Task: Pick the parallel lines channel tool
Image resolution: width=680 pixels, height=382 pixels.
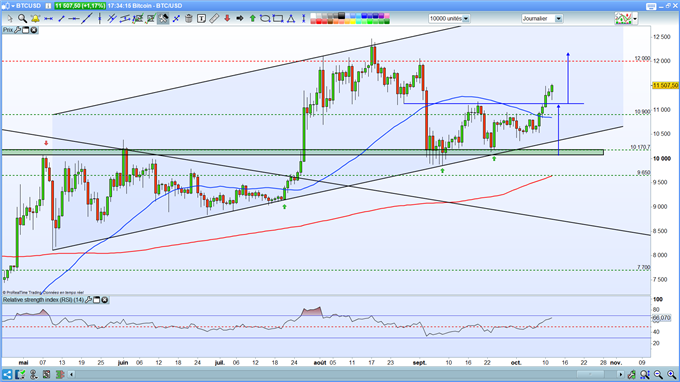Action: click(112, 19)
